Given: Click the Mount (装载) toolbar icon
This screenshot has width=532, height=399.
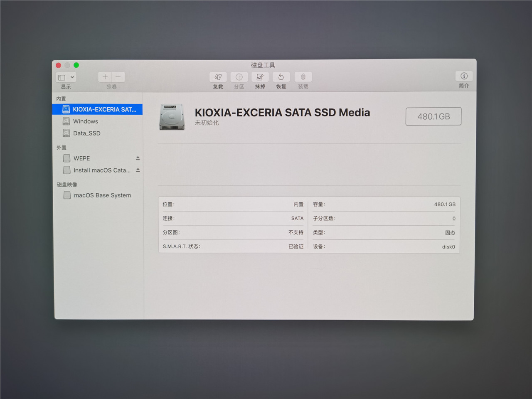Looking at the screenshot, I should 303,77.
